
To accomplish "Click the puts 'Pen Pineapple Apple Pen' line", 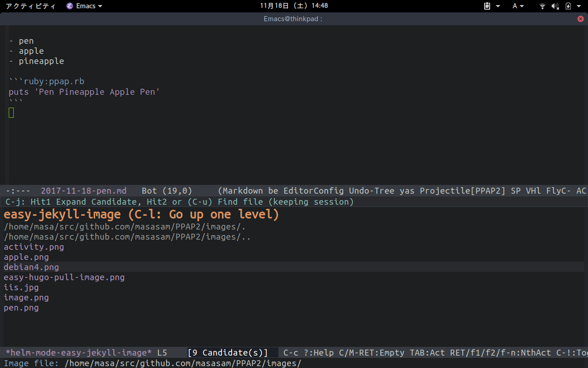I will [x=85, y=92].
